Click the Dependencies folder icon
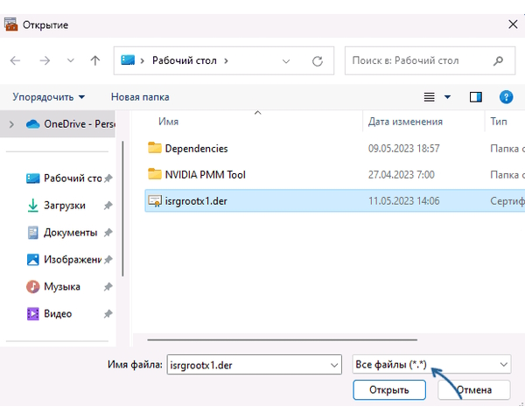 tap(155, 148)
